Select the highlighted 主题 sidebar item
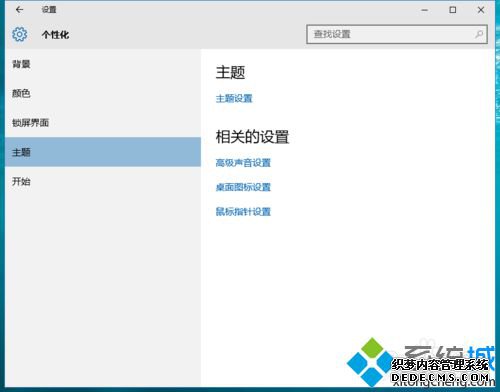 (x=103, y=152)
